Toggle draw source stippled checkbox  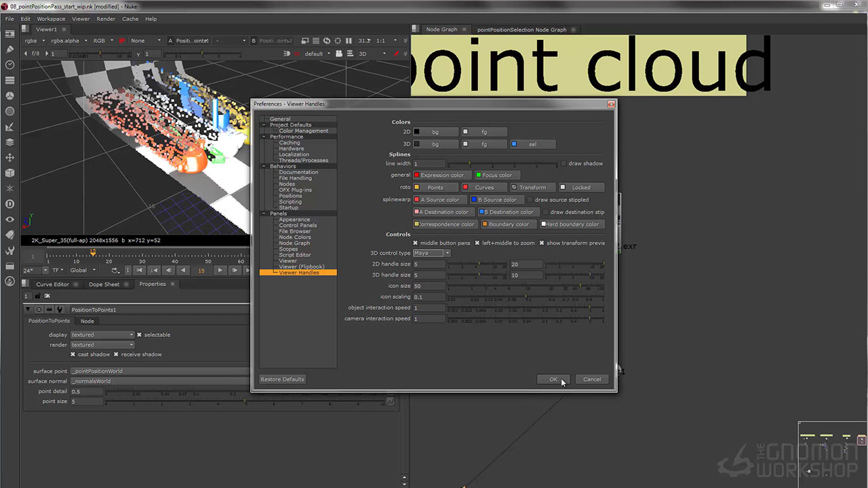click(x=530, y=200)
